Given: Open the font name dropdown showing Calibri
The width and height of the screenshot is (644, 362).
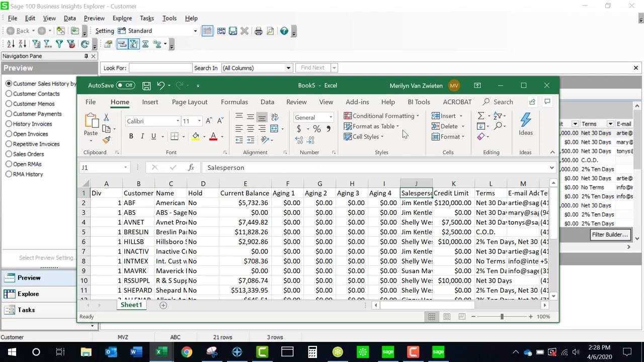Looking at the screenshot, I should [178, 121].
